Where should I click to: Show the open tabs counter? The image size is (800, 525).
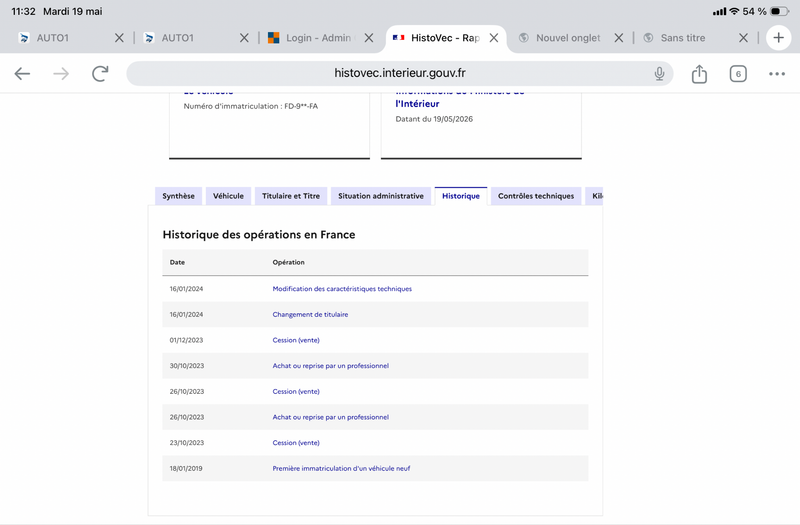click(x=738, y=74)
